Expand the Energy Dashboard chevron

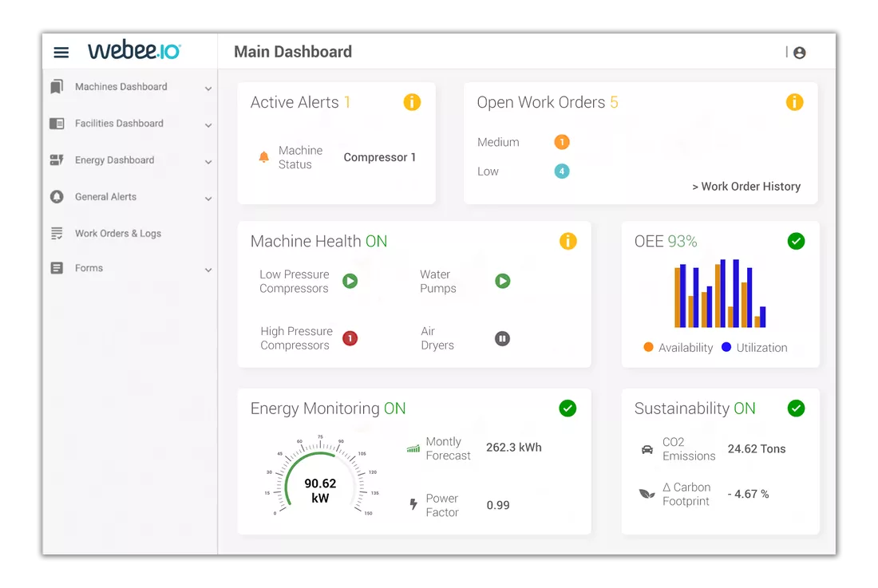[x=208, y=162]
